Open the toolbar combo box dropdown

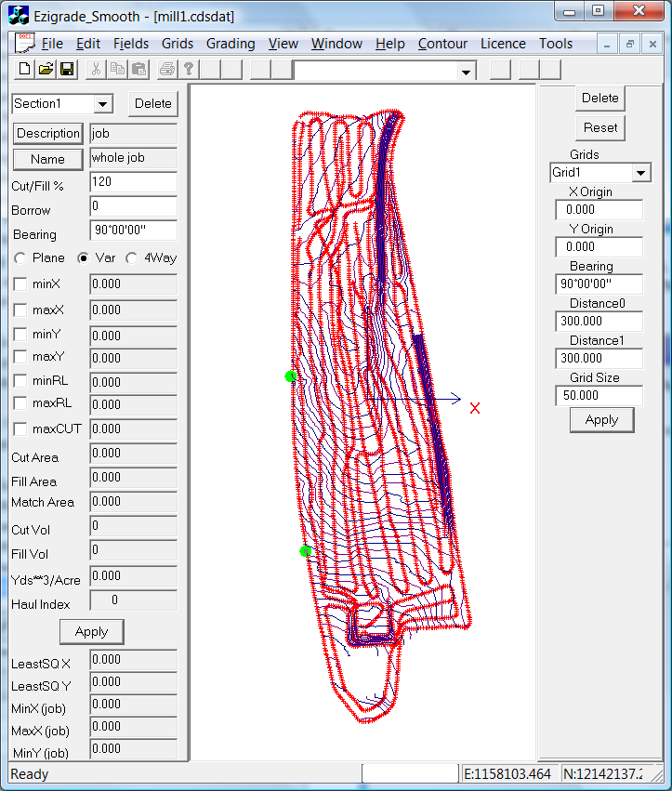point(467,72)
